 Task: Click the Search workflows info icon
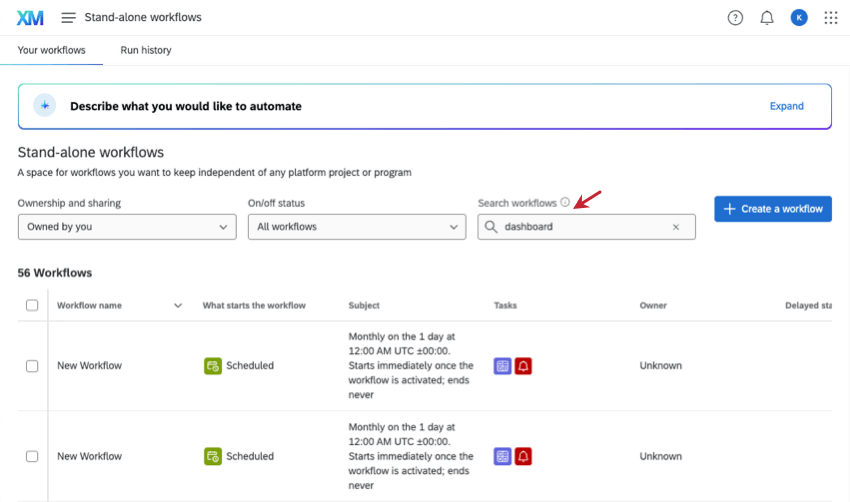[x=565, y=203]
